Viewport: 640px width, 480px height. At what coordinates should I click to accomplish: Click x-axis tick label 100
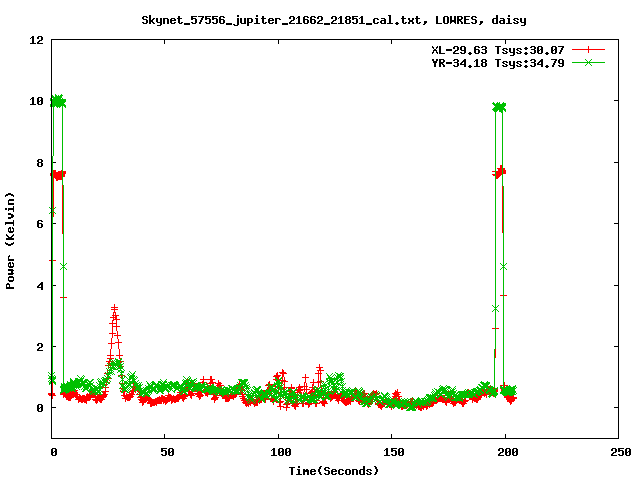pos(280,452)
